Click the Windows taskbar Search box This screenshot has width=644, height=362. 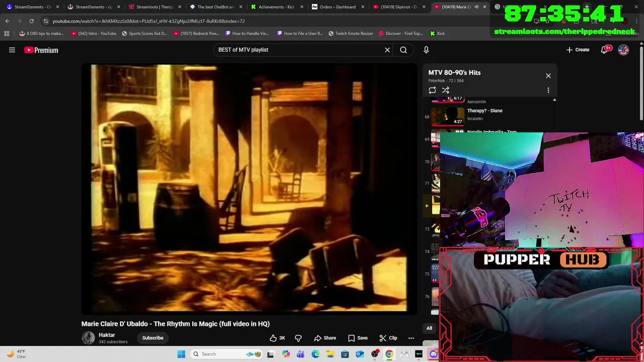226,354
